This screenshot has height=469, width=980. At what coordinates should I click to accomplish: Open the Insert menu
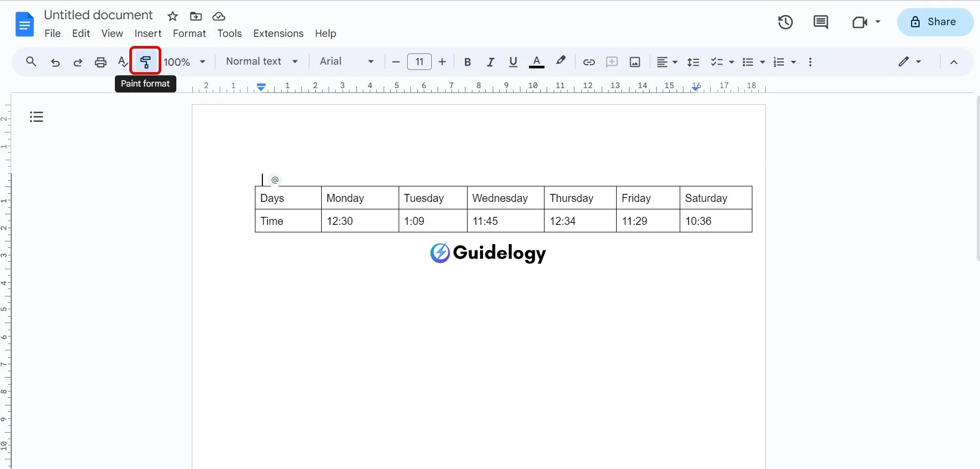click(x=148, y=33)
